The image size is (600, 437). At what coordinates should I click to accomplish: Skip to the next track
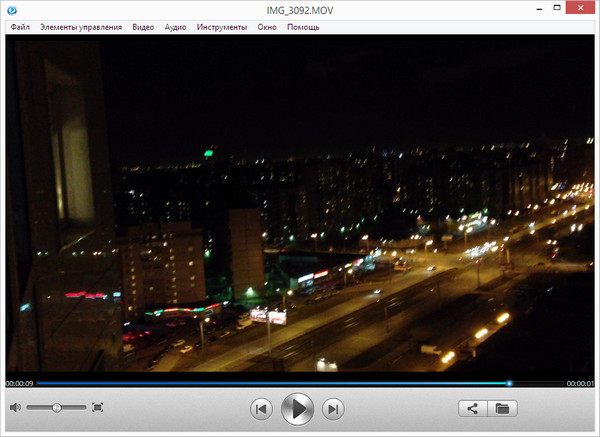tap(334, 408)
